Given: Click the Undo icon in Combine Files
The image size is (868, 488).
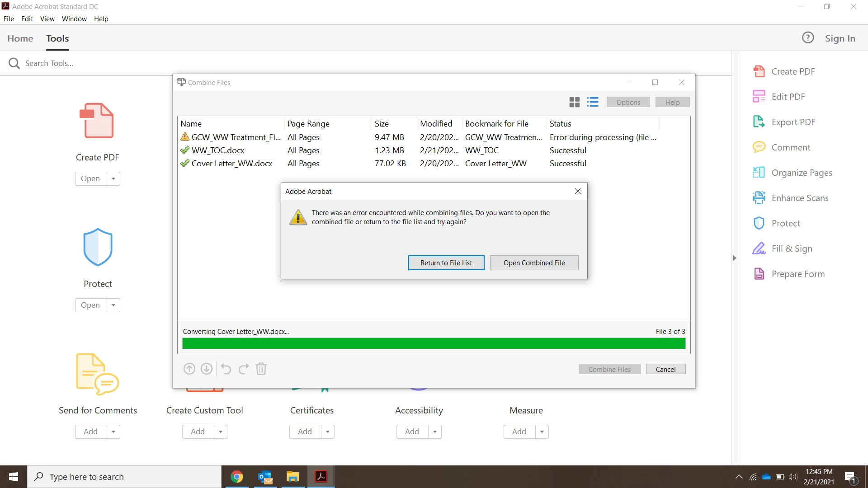Looking at the screenshot, I should pyautogui.click(x=226, y=369).
